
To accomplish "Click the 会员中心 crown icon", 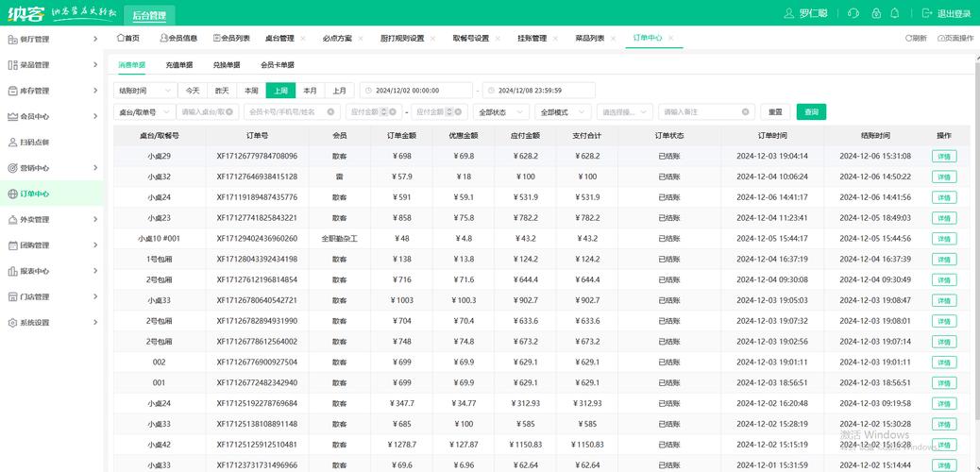I will [x=12, y=116].
